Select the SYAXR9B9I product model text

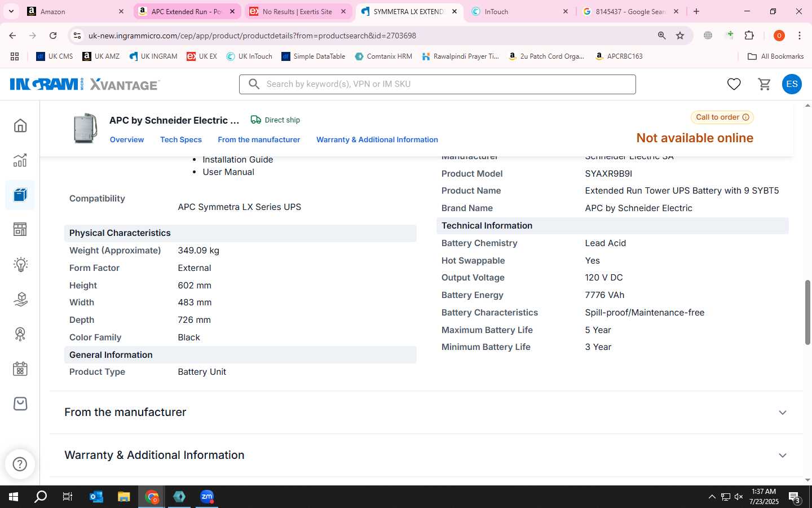[x=608, y=174]
